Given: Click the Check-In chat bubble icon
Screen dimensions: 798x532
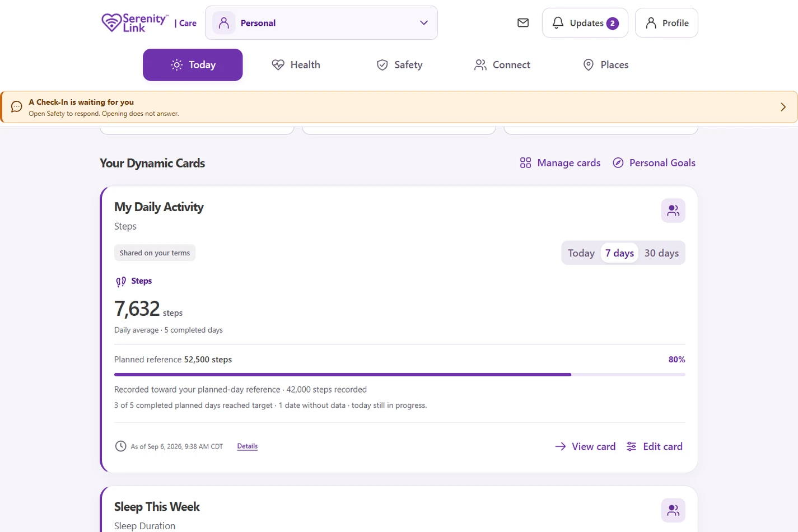Looking at the screenshot, I should pyautogui.click(x=17, y=107).
